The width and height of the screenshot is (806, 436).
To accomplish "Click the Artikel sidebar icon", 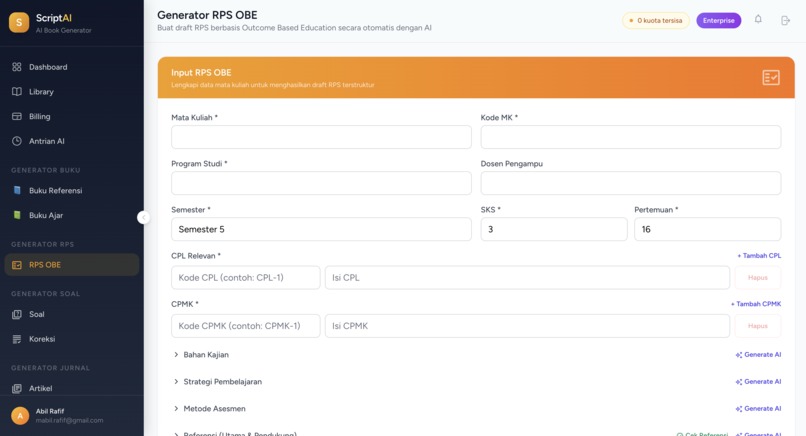I will point(17,388).
